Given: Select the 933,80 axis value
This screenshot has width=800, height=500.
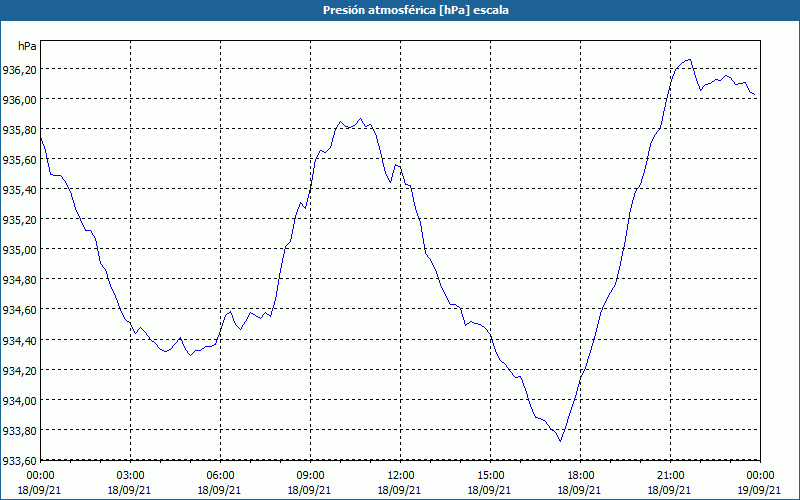Looking at the screenshot, I should (19, 431).
